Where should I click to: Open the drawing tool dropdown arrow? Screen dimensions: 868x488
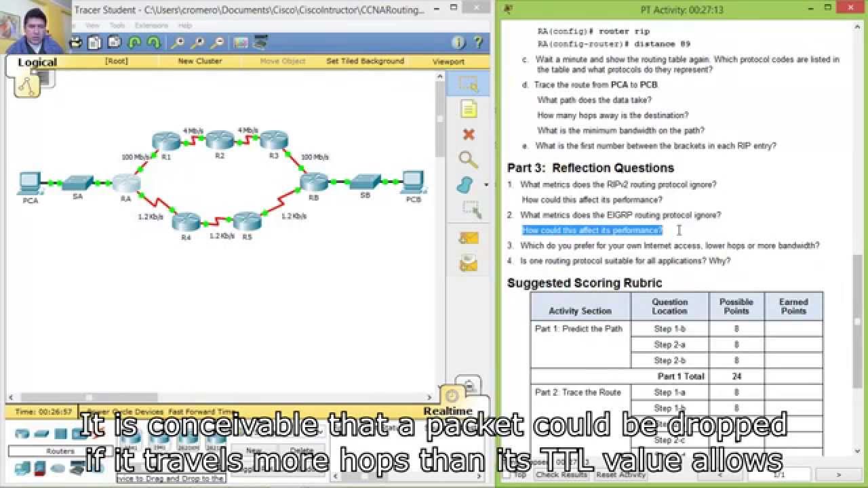coord(486,185)
